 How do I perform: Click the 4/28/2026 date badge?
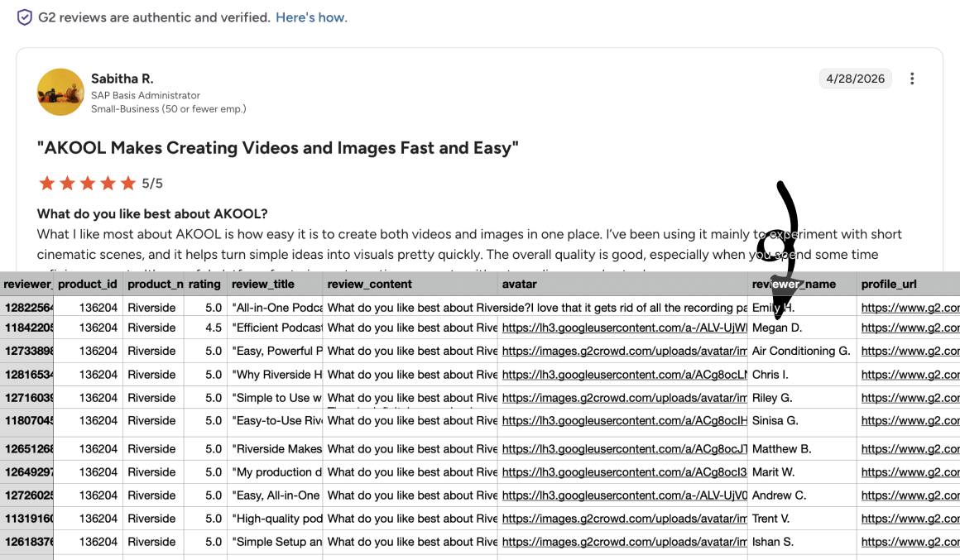click(x=855, y=79)
